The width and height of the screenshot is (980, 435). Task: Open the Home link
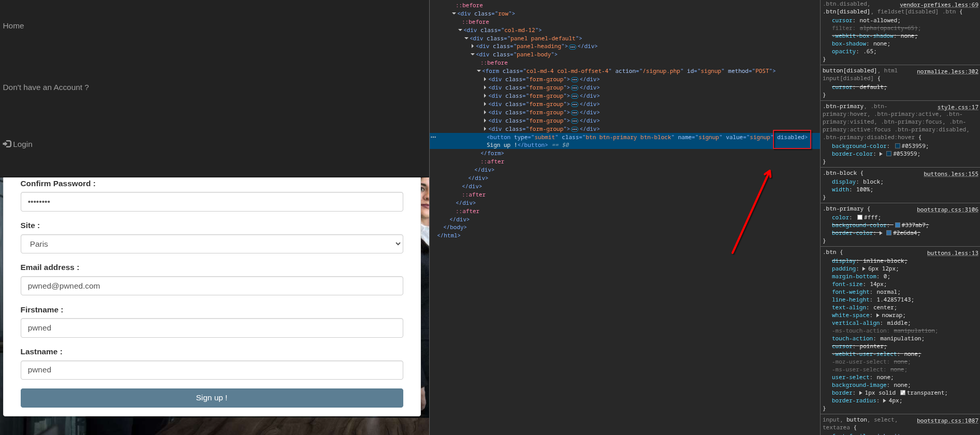[x=13, y=26]
